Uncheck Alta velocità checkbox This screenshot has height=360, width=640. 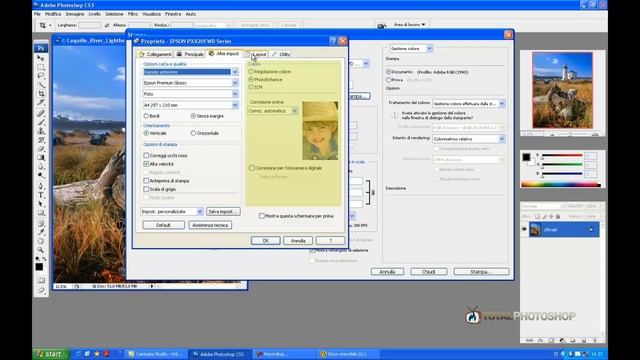[x=146, y=164]
